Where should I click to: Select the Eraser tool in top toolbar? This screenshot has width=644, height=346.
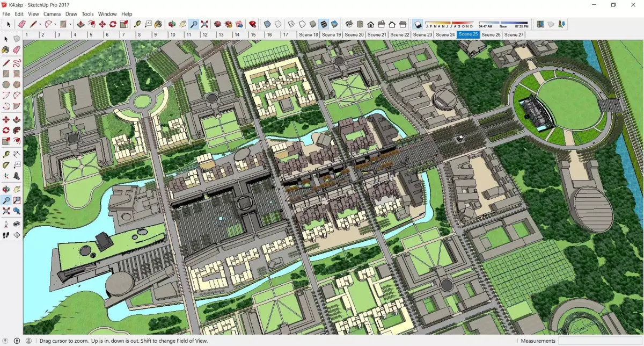[22, 24]
